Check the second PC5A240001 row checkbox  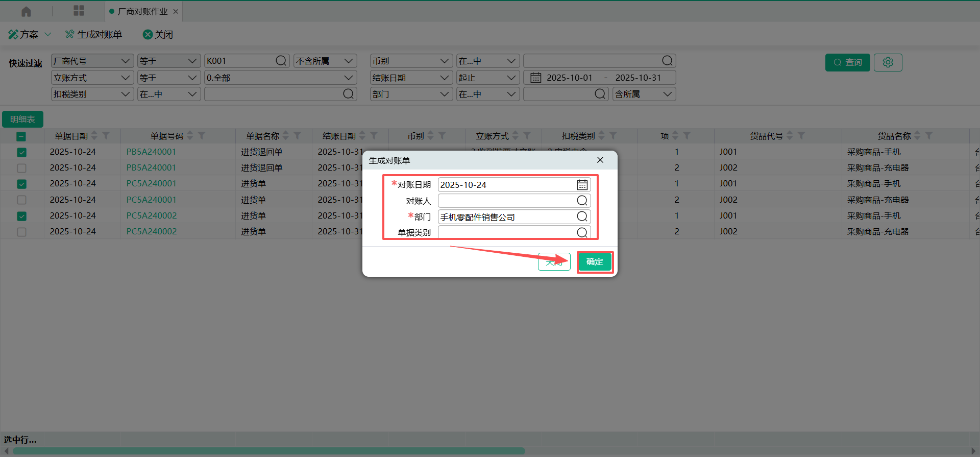21,200
